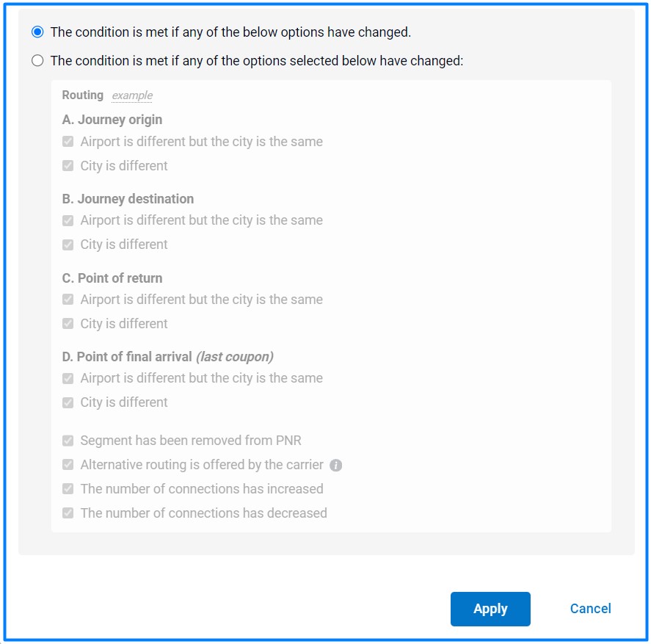The height and width of the screenshot is (644, 651).
Task: Toggle number of connections has increased checkbox
Action: pyautogui.click(x=68, y=489)
